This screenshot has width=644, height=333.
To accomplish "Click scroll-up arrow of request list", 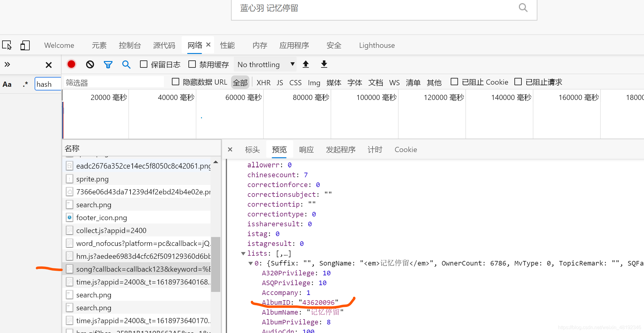I will pos(216,162).
